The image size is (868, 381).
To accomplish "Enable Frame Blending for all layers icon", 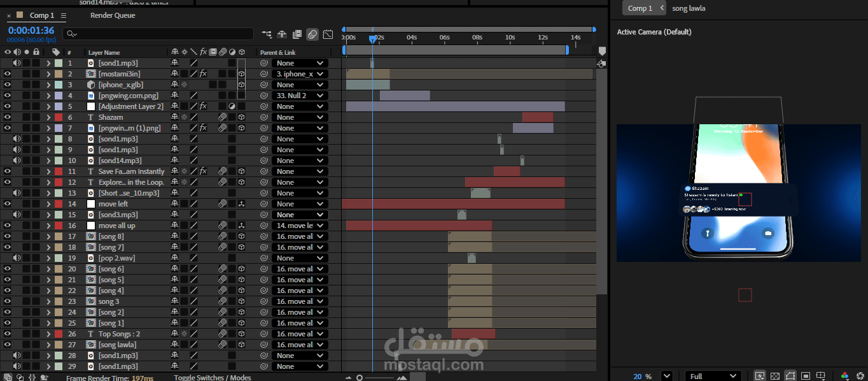I will tap(297, 34).
